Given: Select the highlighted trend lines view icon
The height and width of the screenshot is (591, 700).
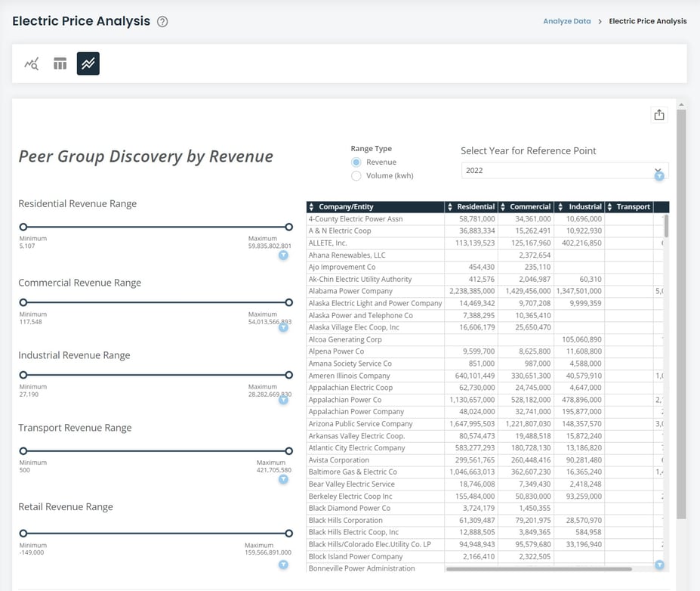Looking at the screenshot, I should [88, 63].
